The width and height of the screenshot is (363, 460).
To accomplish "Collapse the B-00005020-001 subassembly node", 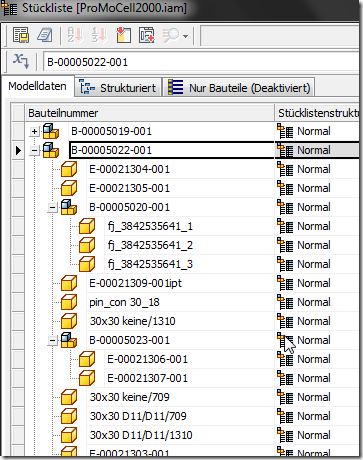I will click(52, 208).
